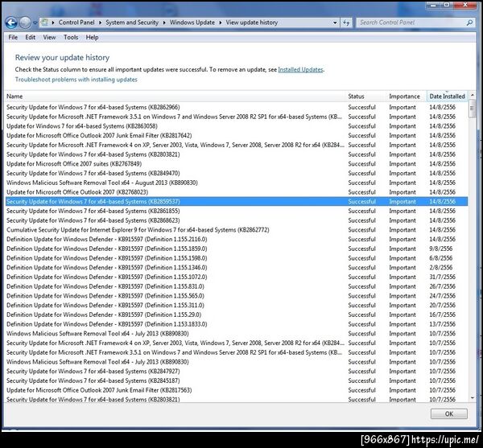The height and width of the screenshot is (448, 483).
Task: Select Defender Definition 1.155.2116.0 row
Action: click(x=237, y=239)
